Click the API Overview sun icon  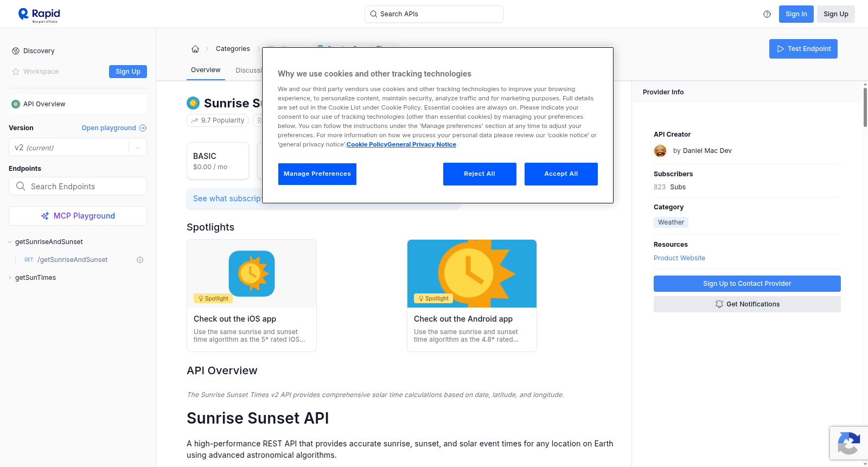point(16,104)
